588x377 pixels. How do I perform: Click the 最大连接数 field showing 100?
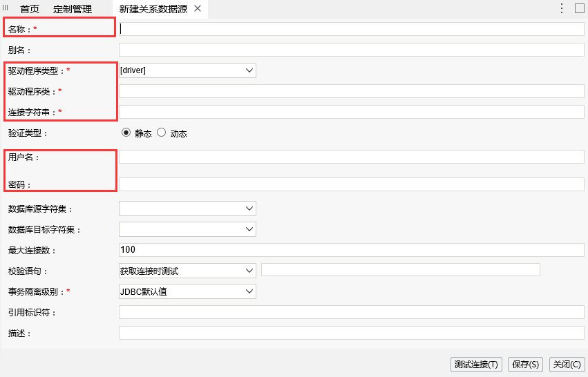click(x=352, y=250)
